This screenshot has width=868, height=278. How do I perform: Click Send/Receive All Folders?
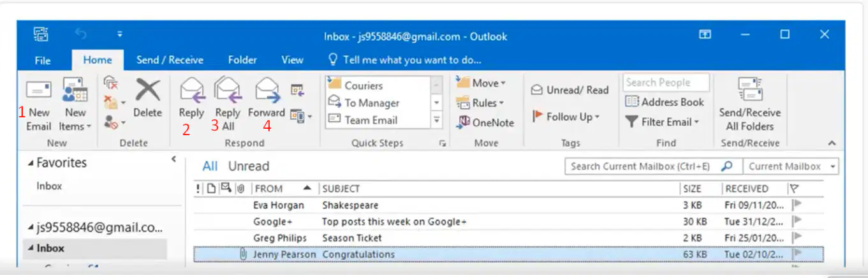[749, 105]
